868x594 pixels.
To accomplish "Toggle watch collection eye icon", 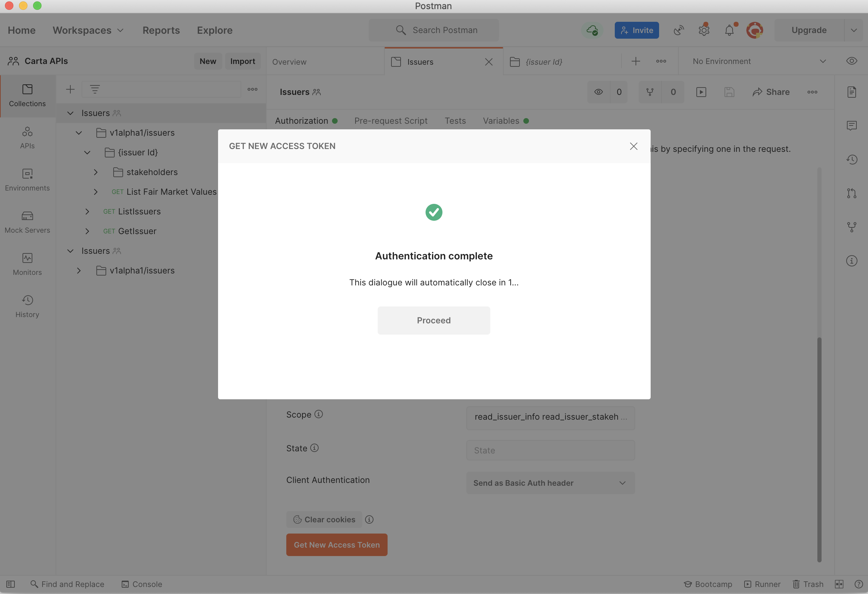I will tap(598, 92).
